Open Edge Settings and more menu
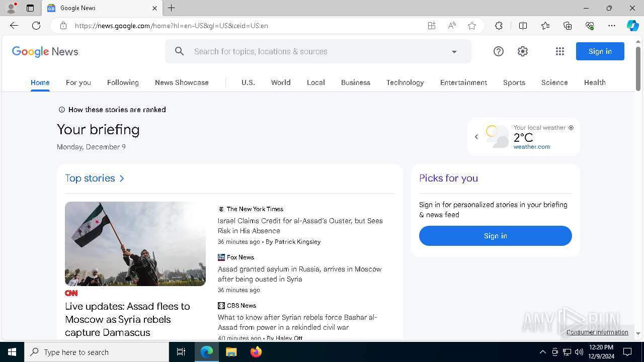Screen dimensions: 644x362 (612, 26)
